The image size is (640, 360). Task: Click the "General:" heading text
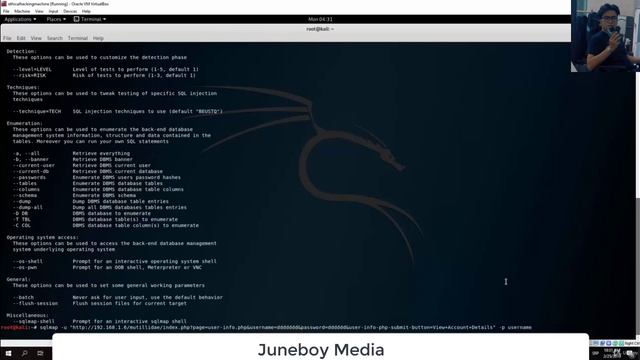pyautogui.click(x=18, y=280)
